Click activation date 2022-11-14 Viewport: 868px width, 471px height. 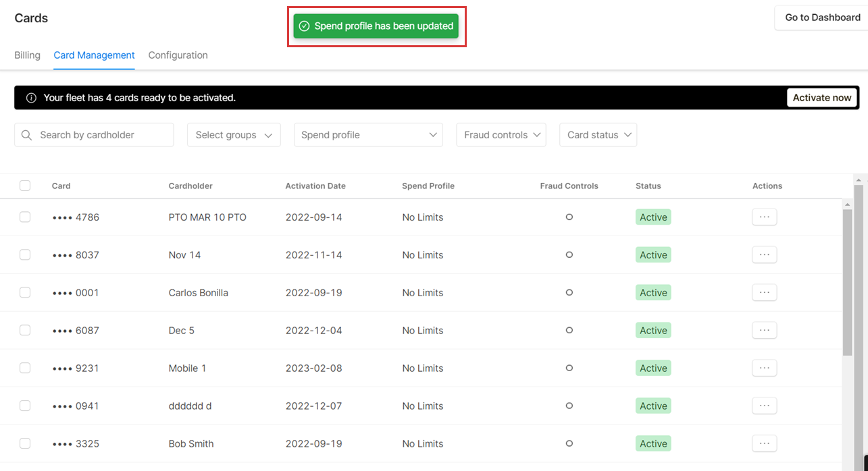314,255
